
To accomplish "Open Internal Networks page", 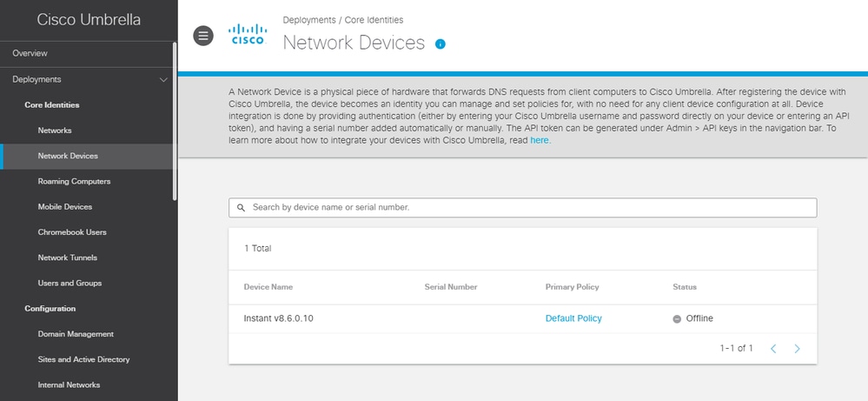I will (69, 384).
